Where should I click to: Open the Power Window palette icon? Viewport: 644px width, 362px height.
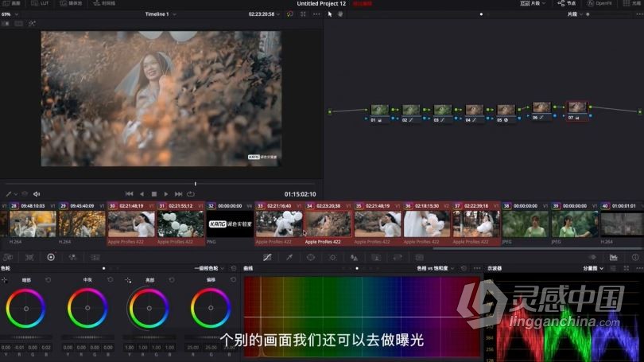pos(311,257)
